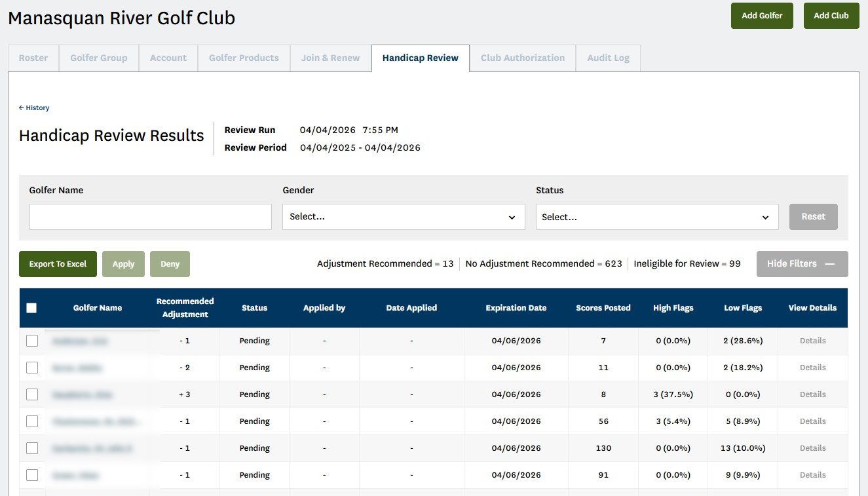Open the Account tab

pyautogui.click(x=168, y=58)
